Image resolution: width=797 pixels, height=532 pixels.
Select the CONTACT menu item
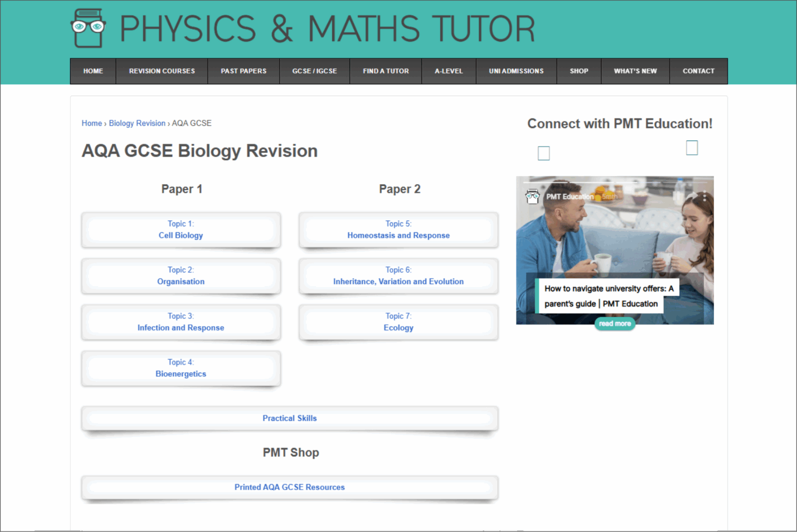698,71
